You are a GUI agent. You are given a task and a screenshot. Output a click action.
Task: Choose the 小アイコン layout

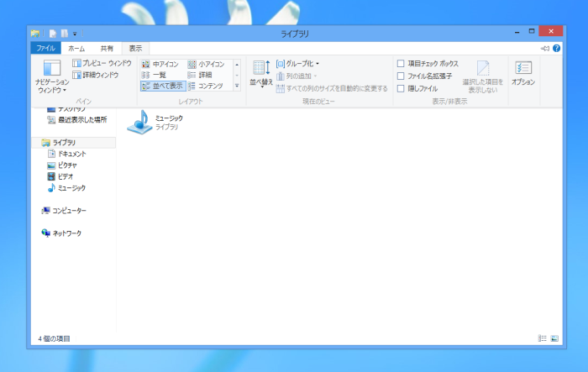point(206,64)
